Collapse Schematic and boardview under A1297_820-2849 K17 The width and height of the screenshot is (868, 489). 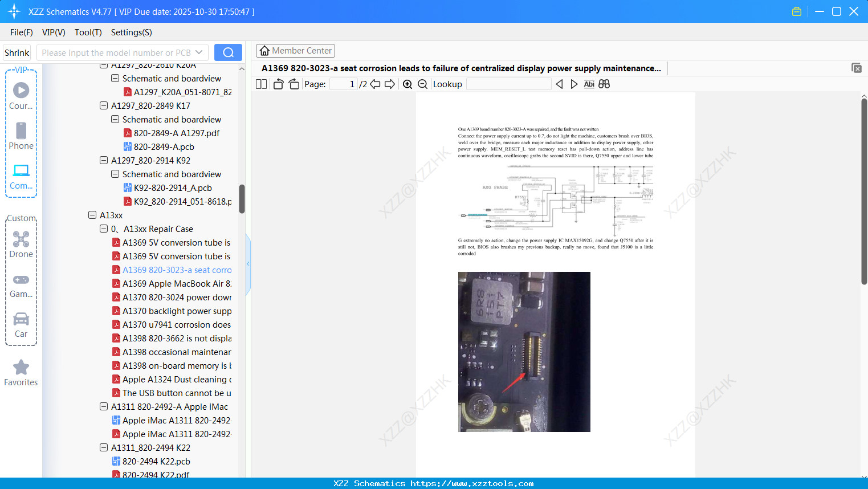[115, 119]
